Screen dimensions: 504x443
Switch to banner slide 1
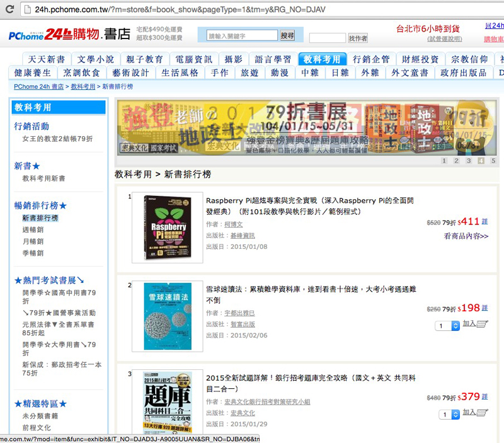point(444,161)
